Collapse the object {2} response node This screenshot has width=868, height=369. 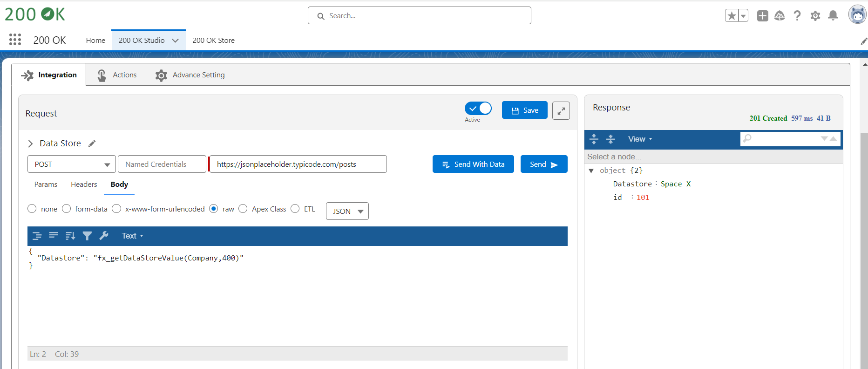[x=591, y=171]
